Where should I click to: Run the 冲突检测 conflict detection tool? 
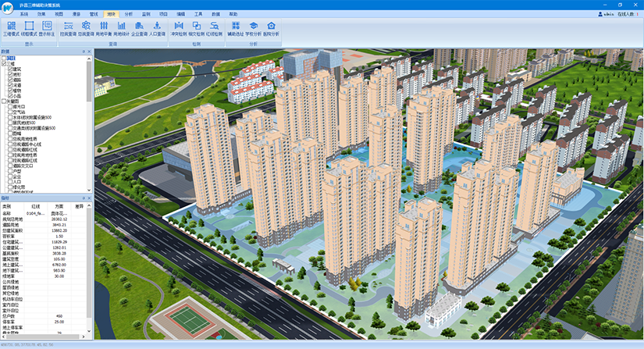179,29
